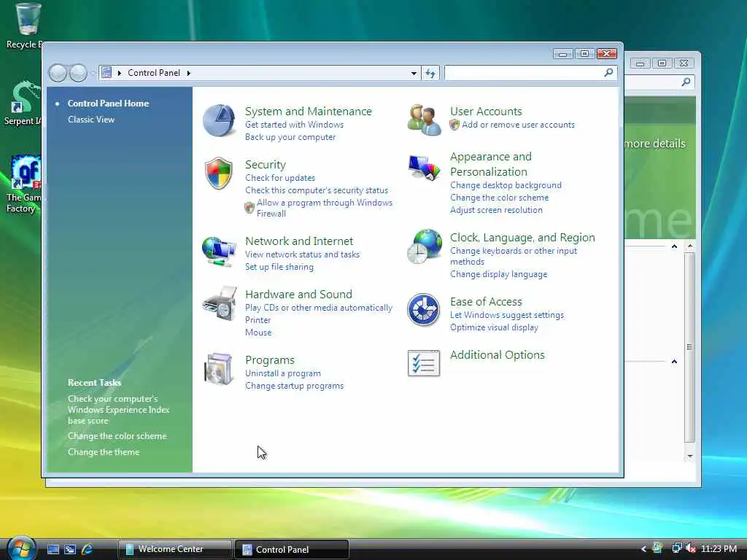Click the refresh icon beside the address bar
This screenshot has height=560, width=747.
point(430,73)
